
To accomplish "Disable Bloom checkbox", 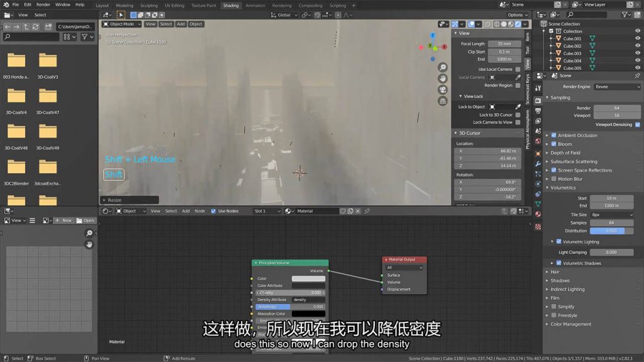I will pos(553,144).
